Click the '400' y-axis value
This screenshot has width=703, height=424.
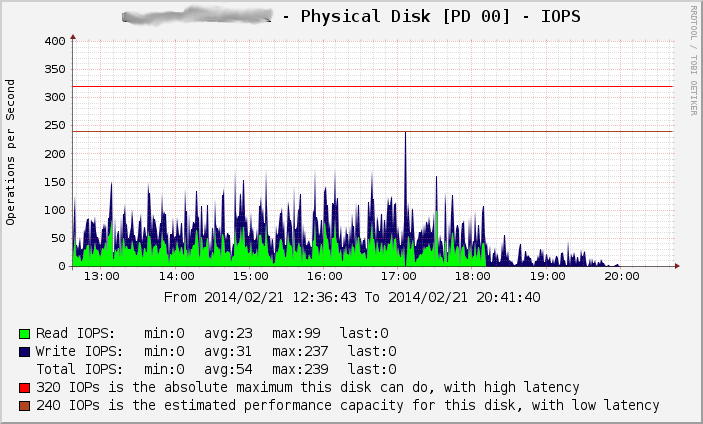click(x=55, y=41)
